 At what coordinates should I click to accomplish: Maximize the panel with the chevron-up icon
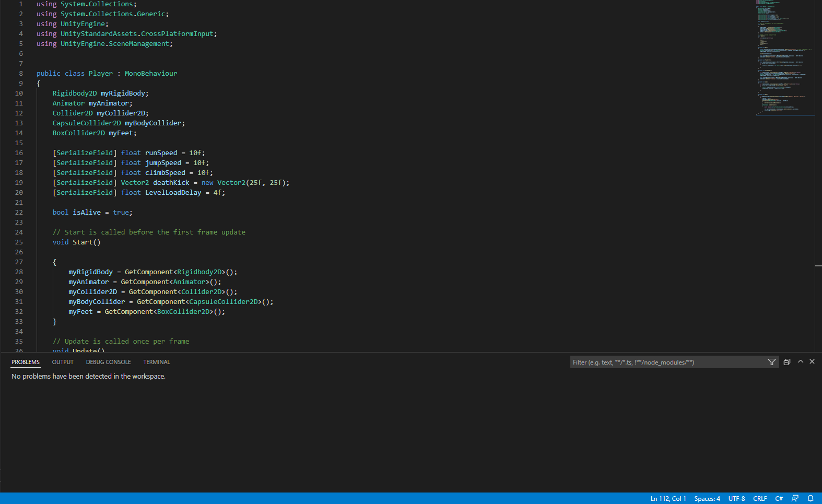coord(800,361)
